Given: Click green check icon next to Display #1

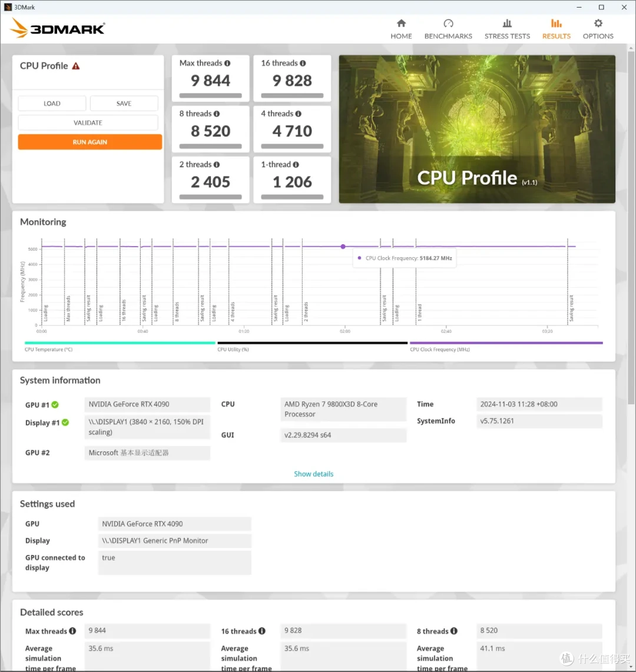Looking at the screenshot, I should [x=65, y=423].
